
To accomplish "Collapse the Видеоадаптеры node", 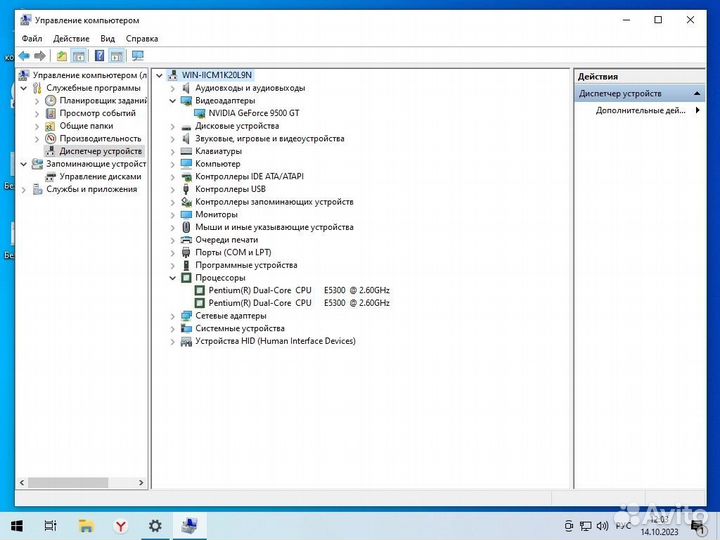I will pyautogui.click(x=173, y=101).
